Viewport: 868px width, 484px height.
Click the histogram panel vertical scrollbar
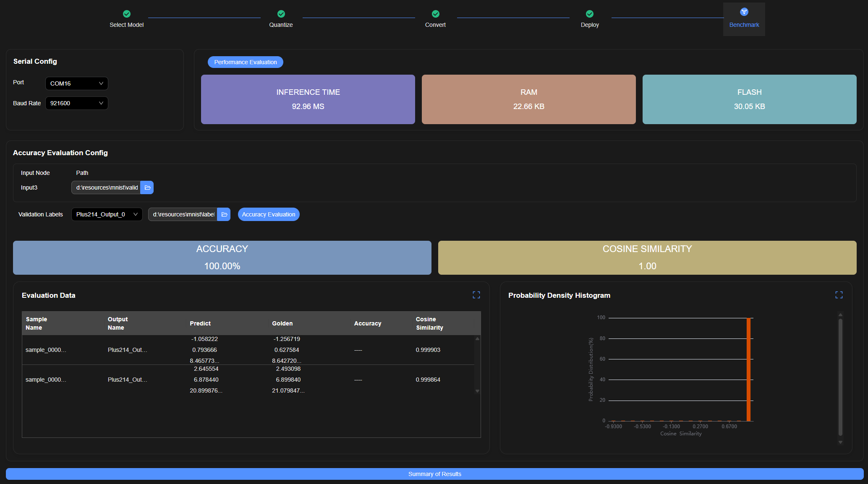click(840, 377)
